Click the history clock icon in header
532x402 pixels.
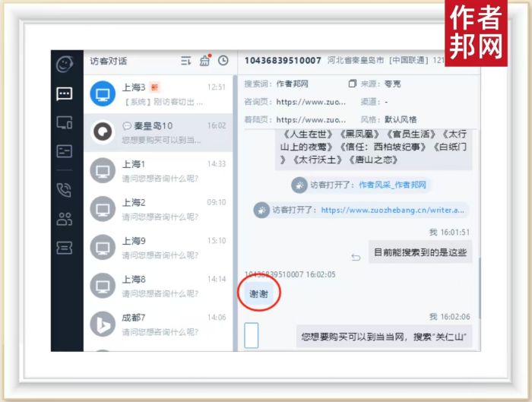[x=223, y=61]
